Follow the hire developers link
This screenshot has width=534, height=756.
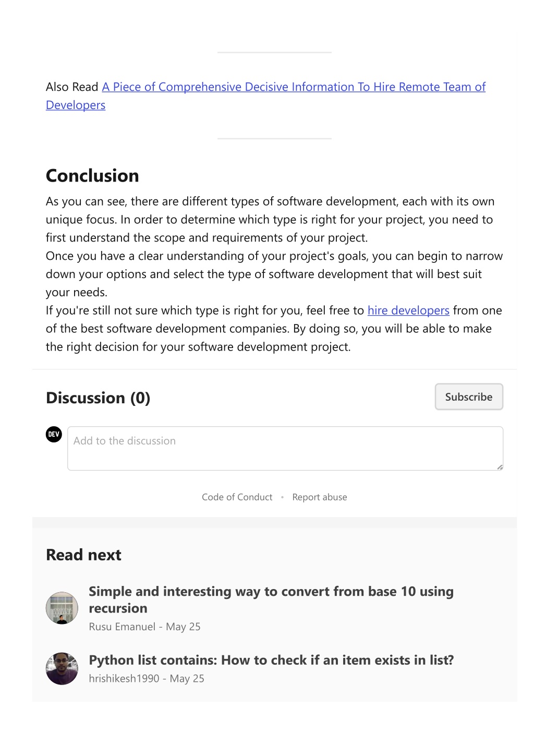pyautogui.click(x=408, y=311)
